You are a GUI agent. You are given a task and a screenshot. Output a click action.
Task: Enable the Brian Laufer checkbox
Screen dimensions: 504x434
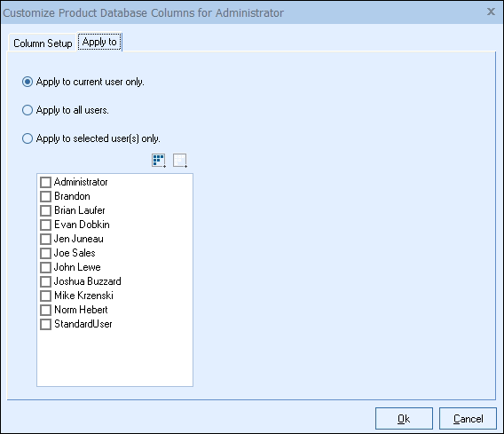click(45, 210)
